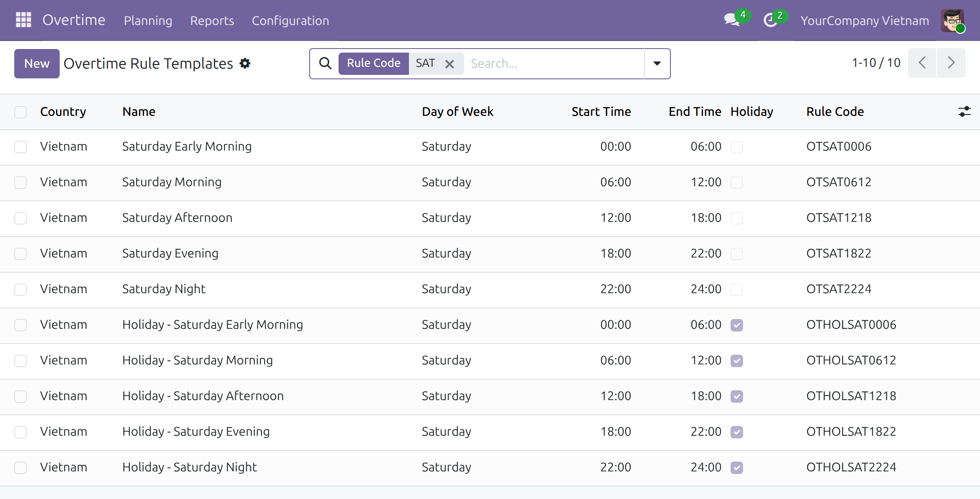Click the 1-10 / 10 pager counter
The height and width of the screenshot is (499, 980).
876,63
